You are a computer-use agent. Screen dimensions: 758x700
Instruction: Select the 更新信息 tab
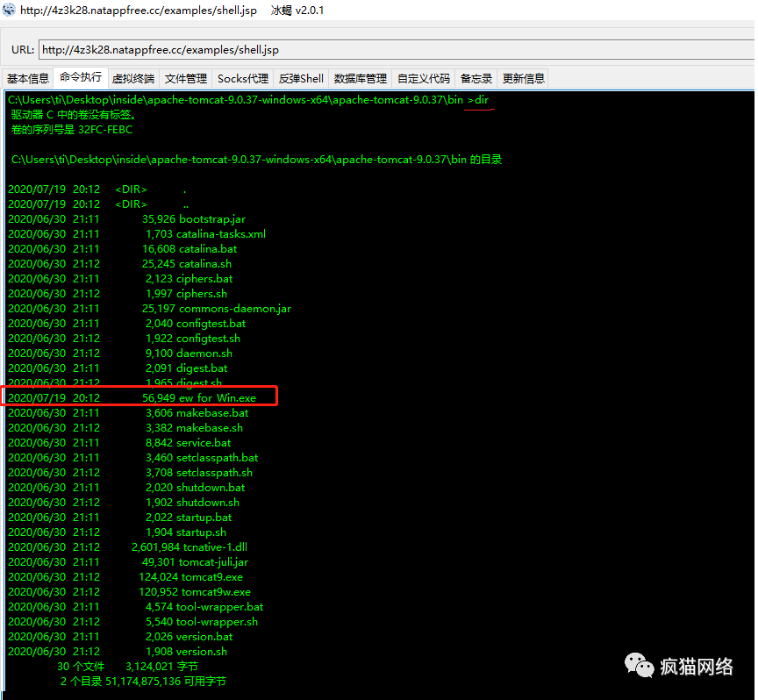coord(524,79)
